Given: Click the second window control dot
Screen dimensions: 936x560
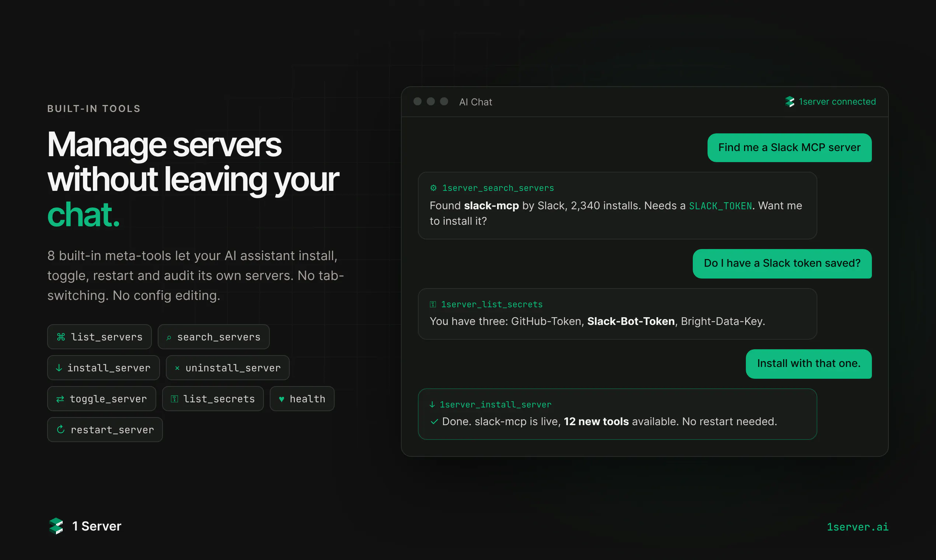Looking at the screenshot, I should click(431, 102).
